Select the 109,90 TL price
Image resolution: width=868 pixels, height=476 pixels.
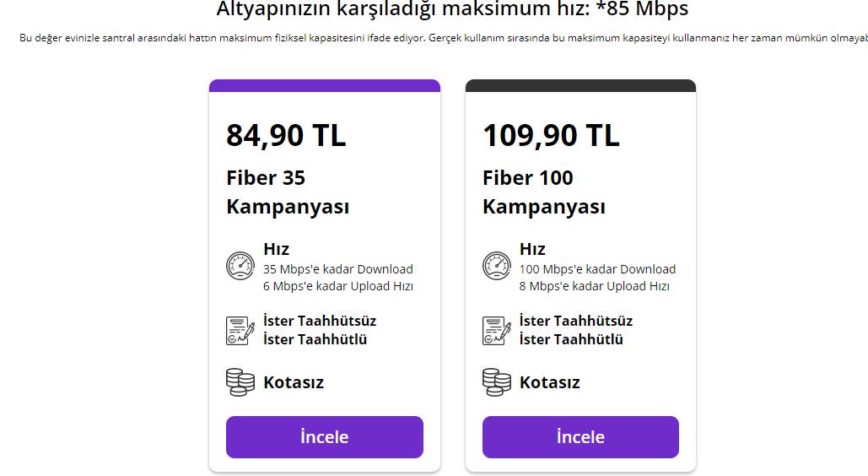(551, 135)
